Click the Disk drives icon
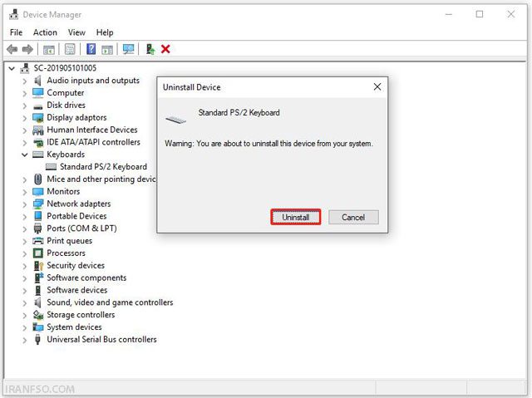Image resolution: width=532 pixels, height=398 pixels. click(38, 107)
